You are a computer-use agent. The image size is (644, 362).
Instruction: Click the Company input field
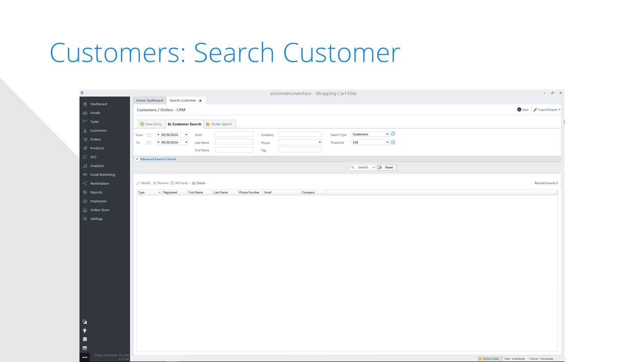300,134
